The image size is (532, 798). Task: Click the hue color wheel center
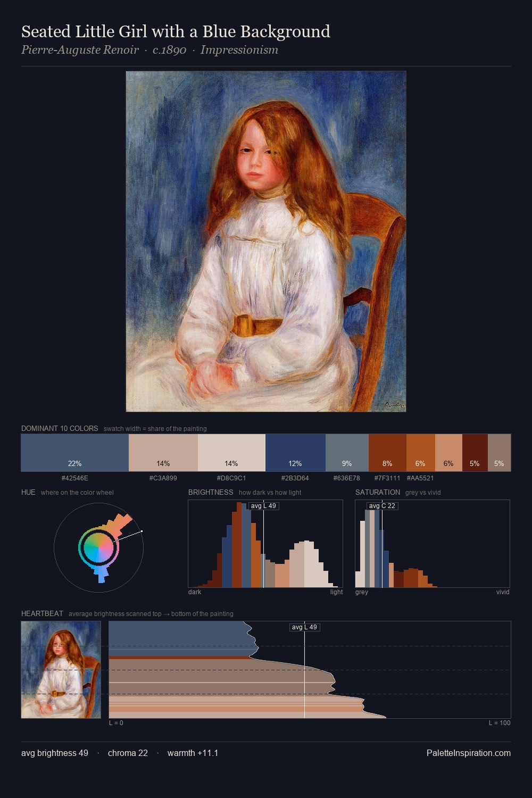98,547
